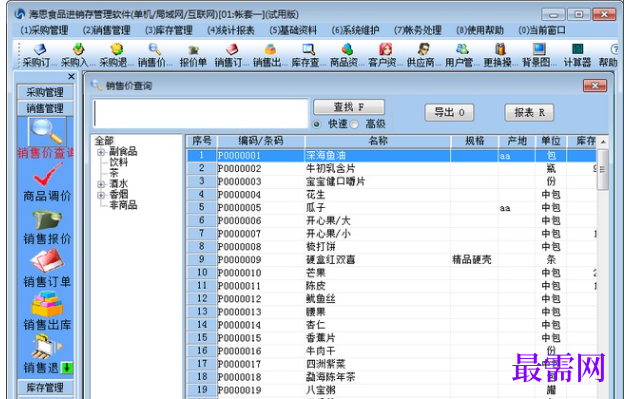Open the 报价单 quotation toolbar icon
Image resolution: width=624 pixels, height=399 pixels.
[x=193, y=55]
